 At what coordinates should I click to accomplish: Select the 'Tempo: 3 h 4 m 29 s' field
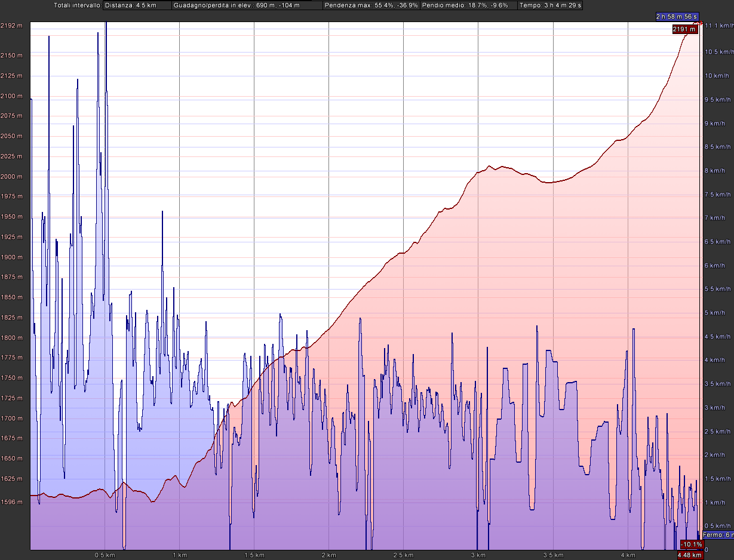tap(551, 5)
